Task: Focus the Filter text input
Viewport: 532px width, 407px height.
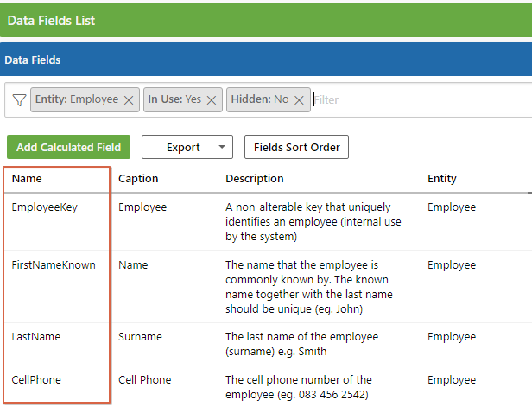Action: pos(421,99)
